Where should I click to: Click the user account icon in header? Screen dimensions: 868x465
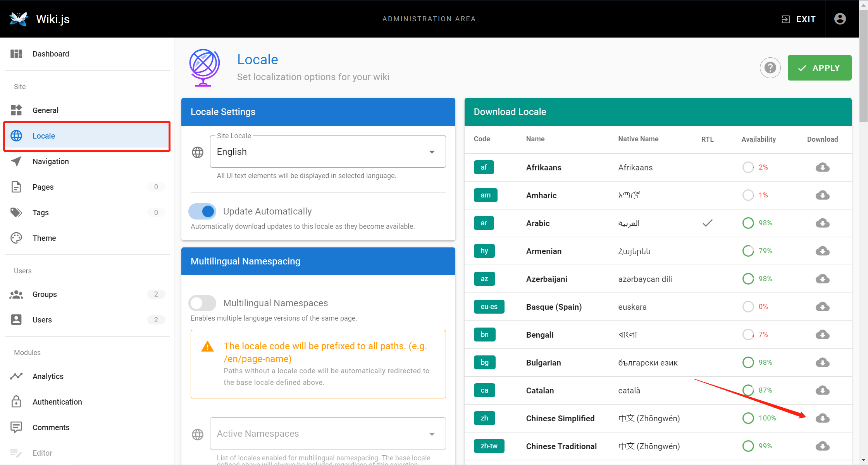pyautogui.click(x=840, y=19)
